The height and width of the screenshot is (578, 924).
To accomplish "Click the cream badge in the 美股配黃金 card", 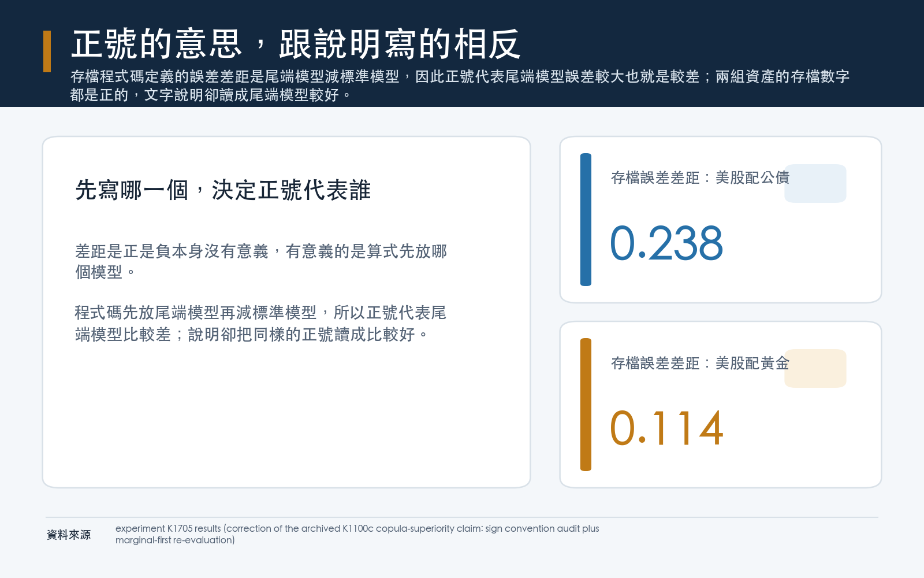I will pyautogui.click(x=815, y=368).
